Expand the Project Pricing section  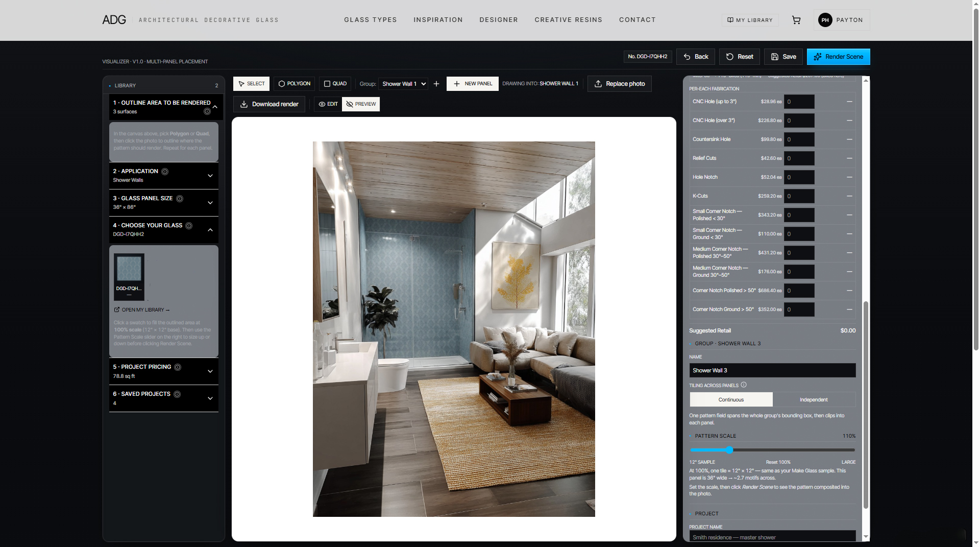(x=210, y=371)
